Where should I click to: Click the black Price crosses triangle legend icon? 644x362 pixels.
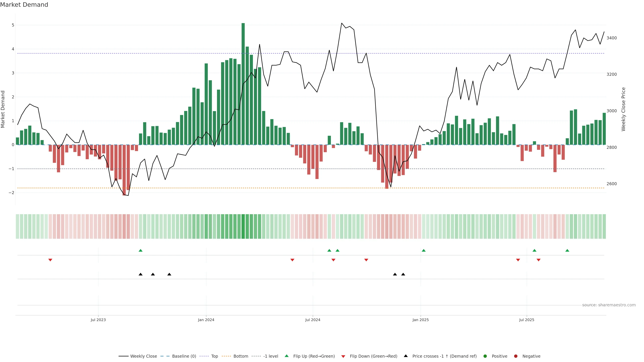pos(406,356)
